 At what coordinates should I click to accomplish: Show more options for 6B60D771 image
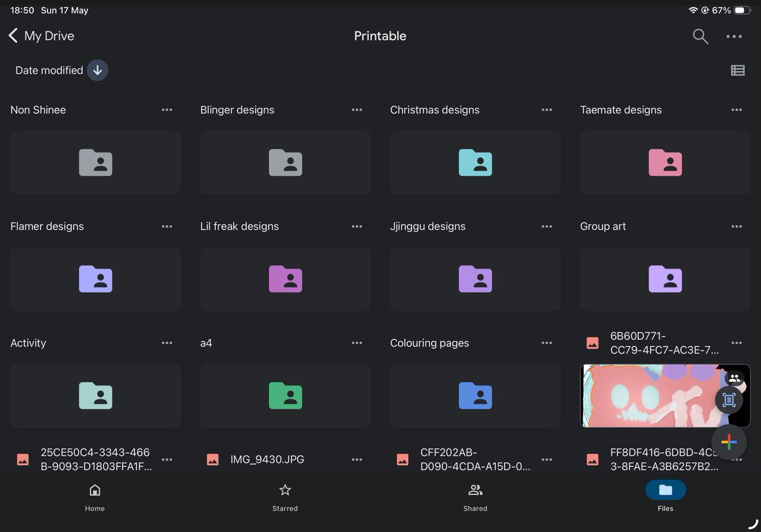pos(736,343)
